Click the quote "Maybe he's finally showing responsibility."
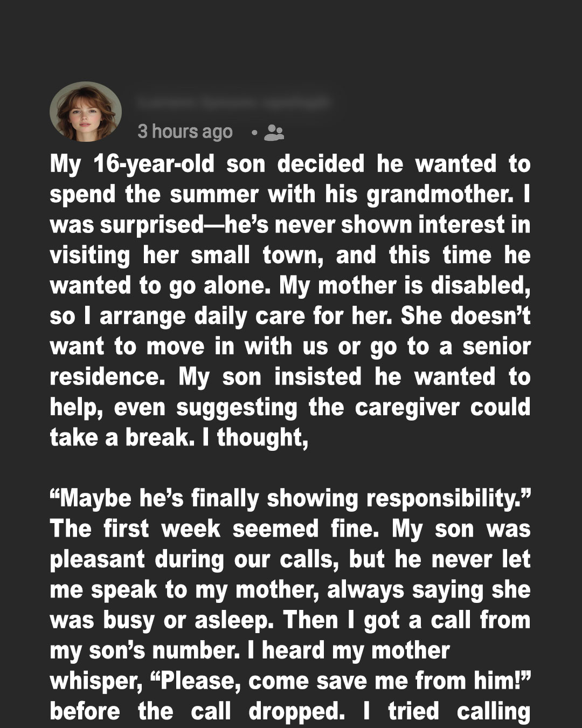582x728 pixels. pyautogui.click(x=290, y=498)
